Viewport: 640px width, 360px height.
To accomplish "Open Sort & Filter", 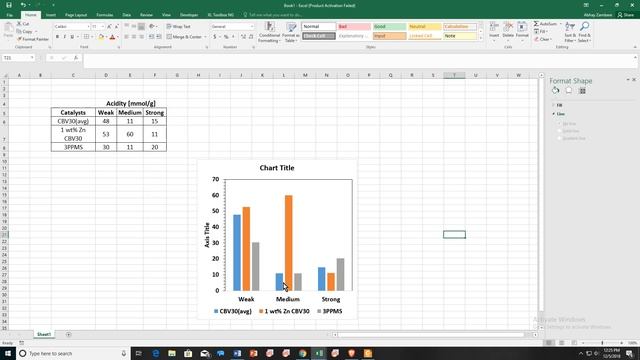I will [570, 32].
